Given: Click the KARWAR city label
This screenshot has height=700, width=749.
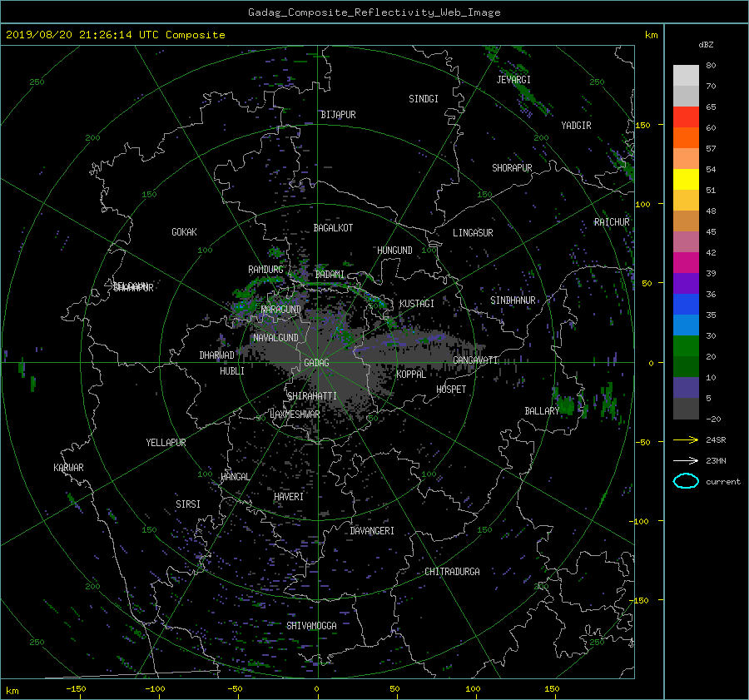Looking at the screenshot, I should (68, 468).
